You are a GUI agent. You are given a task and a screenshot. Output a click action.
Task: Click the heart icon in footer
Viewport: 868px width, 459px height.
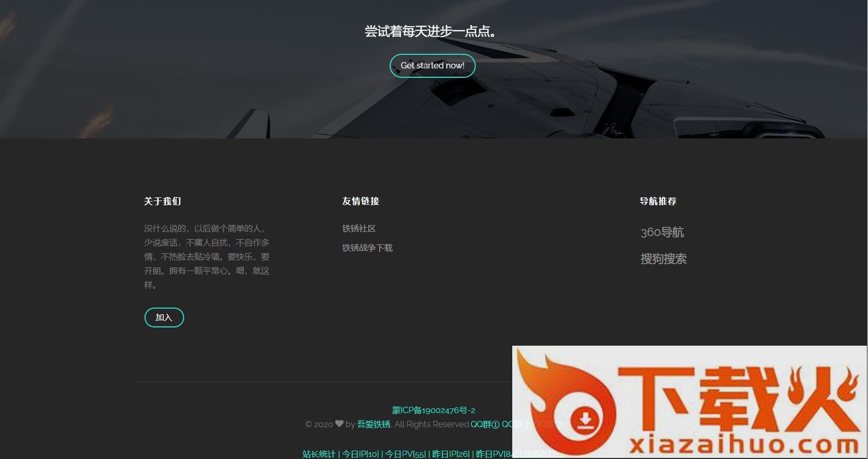pos(339,424)
